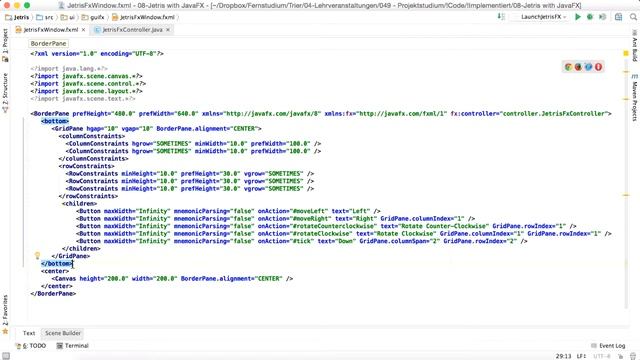Viewport: 640px width, 360px height.
Task: Click the <?xml version="1.0"> declaration line
Action: pyautogui.click(x=97, y=53)
